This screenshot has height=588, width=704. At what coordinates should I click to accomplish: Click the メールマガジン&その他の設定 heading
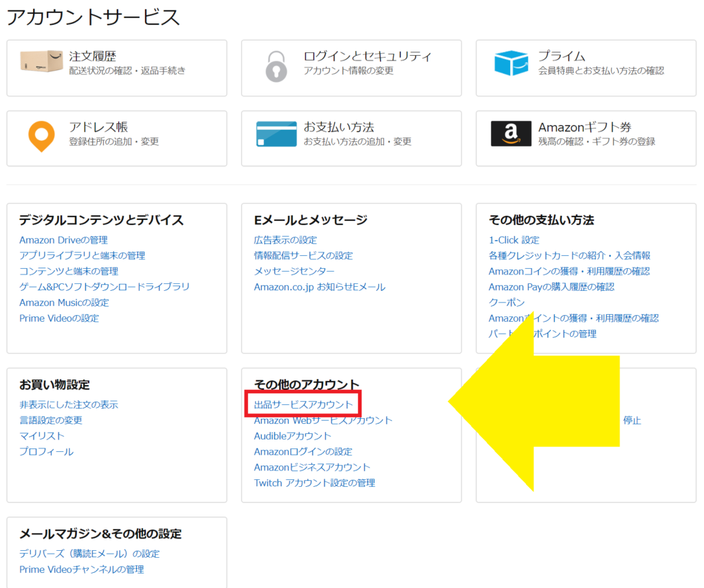click(100, 534)
